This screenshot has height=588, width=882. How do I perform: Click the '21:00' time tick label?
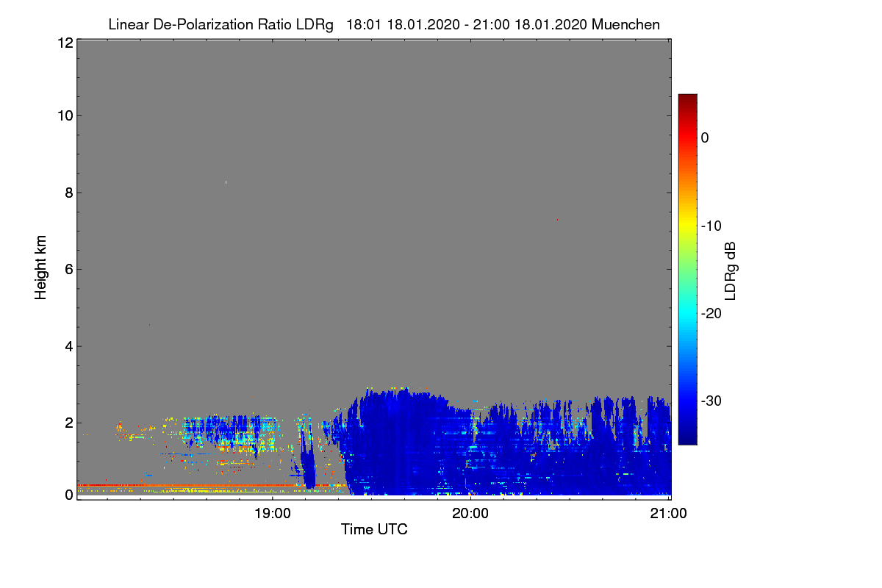[669, 514]
